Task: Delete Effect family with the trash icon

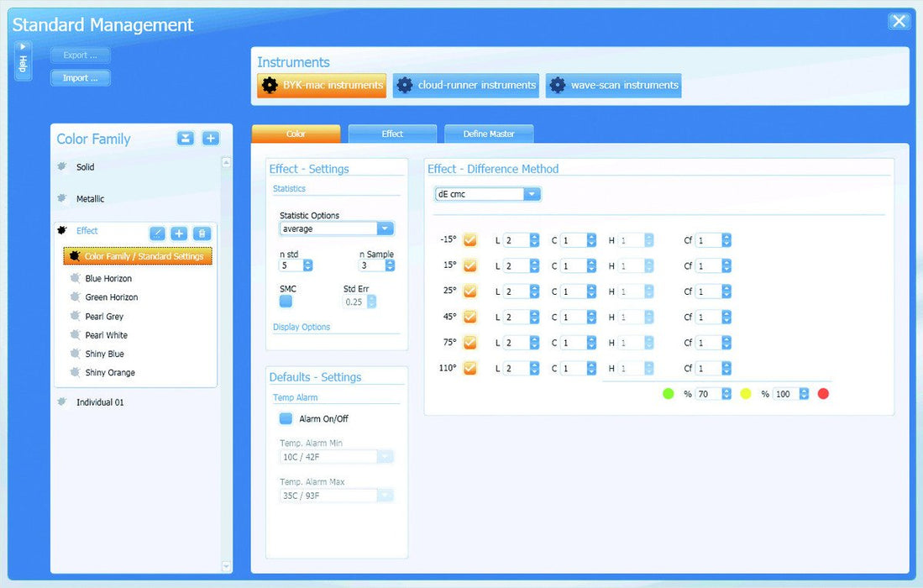Action: pos(202,234)
